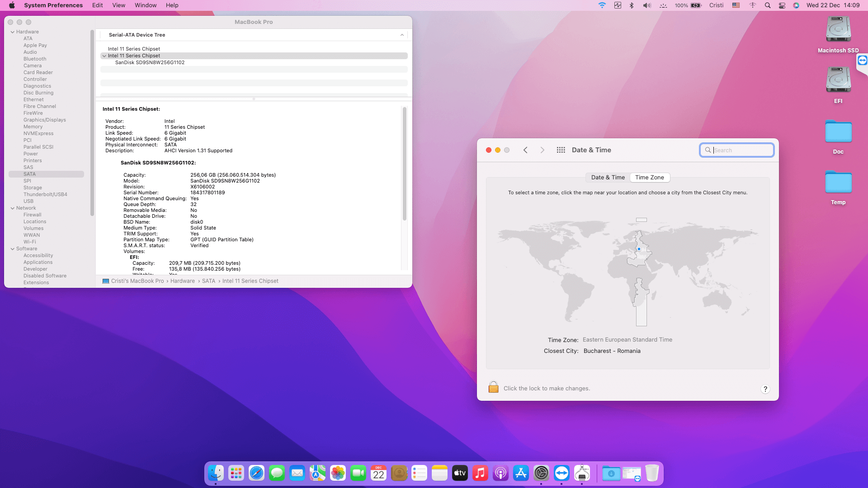Image resolution: width=868 pixels, height=488 pixels.
Task: Open System Preferences gear in Dock
Action: click(541, 473)
